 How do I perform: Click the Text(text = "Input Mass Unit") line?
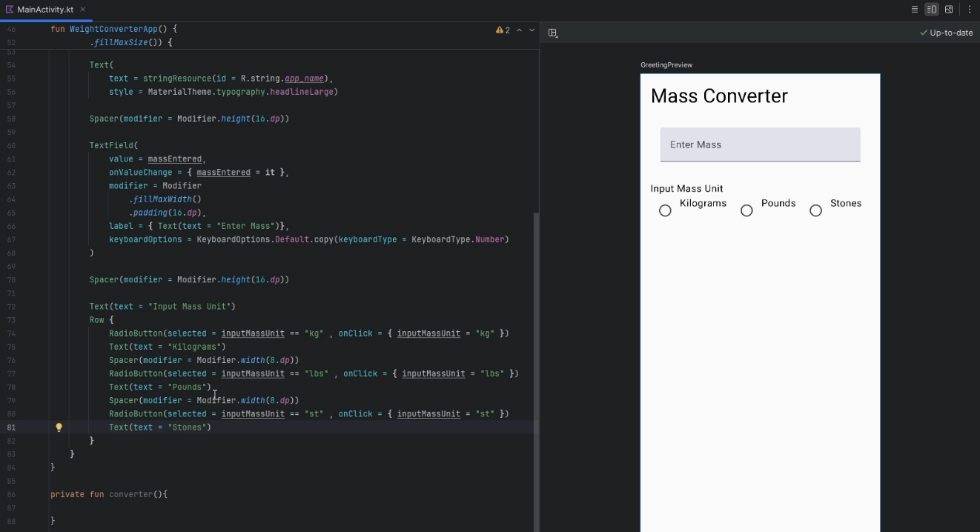[162, 307]
